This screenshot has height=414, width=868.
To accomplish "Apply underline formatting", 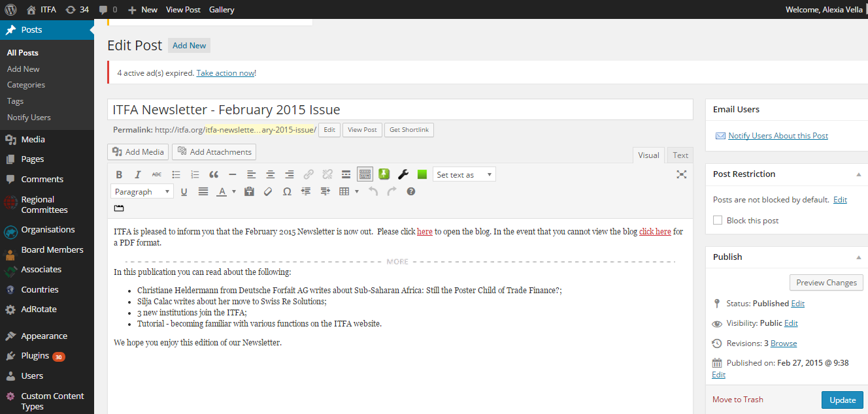I will pyautogui.click(x=184, y=191).
